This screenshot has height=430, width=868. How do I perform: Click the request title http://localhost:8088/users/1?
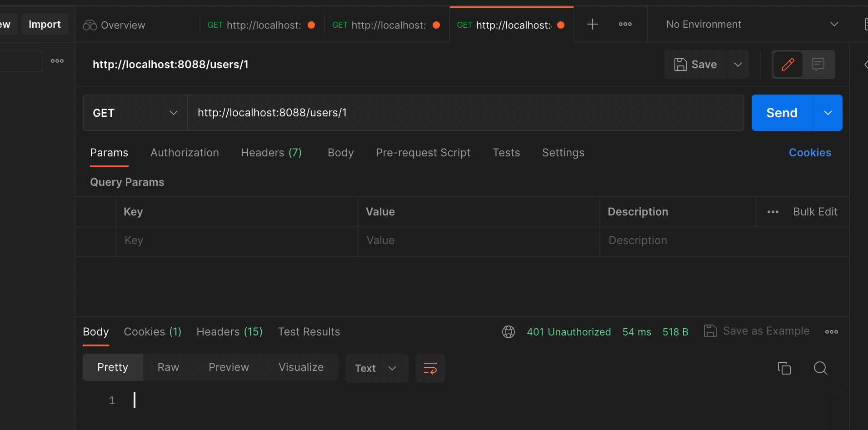[x=170, y=65]
